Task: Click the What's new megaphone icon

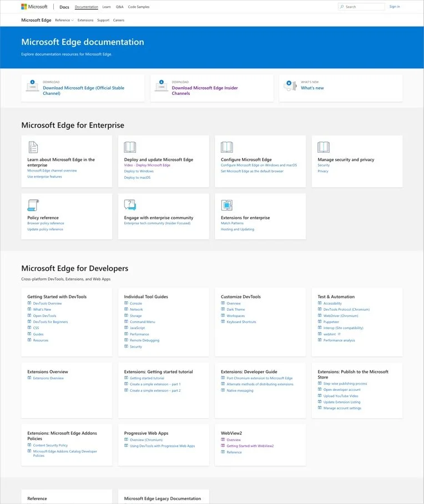Action: 290,85
